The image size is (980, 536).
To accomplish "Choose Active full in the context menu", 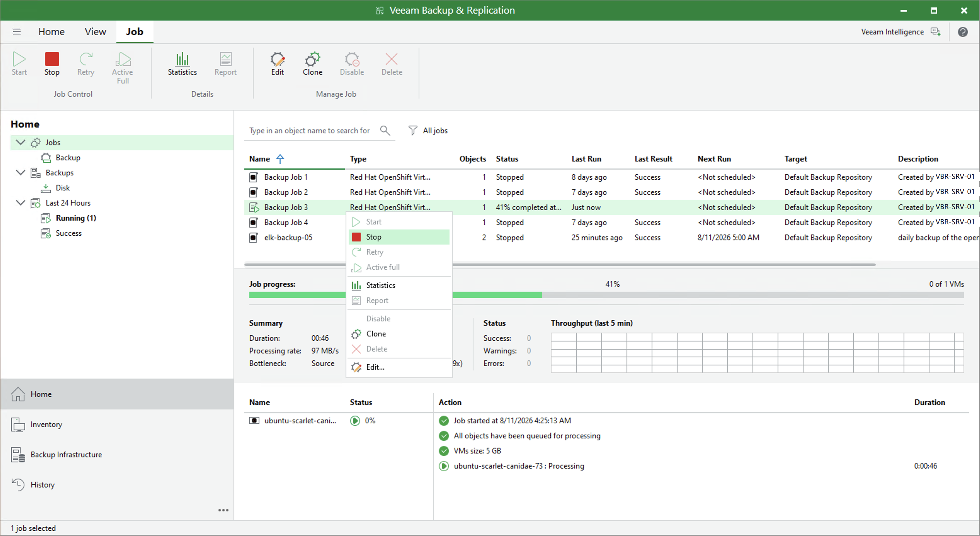I will [x=399, y=267].
